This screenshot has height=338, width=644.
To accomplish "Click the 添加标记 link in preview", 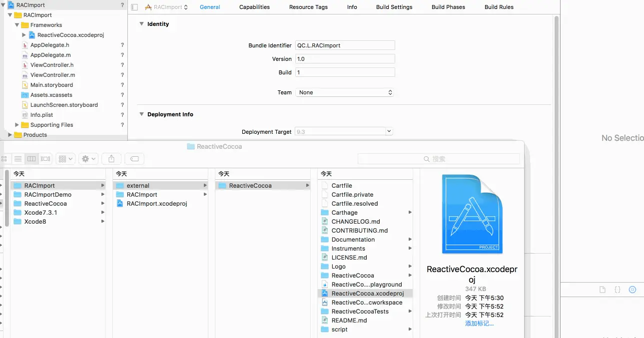I will tap(479, 324).
